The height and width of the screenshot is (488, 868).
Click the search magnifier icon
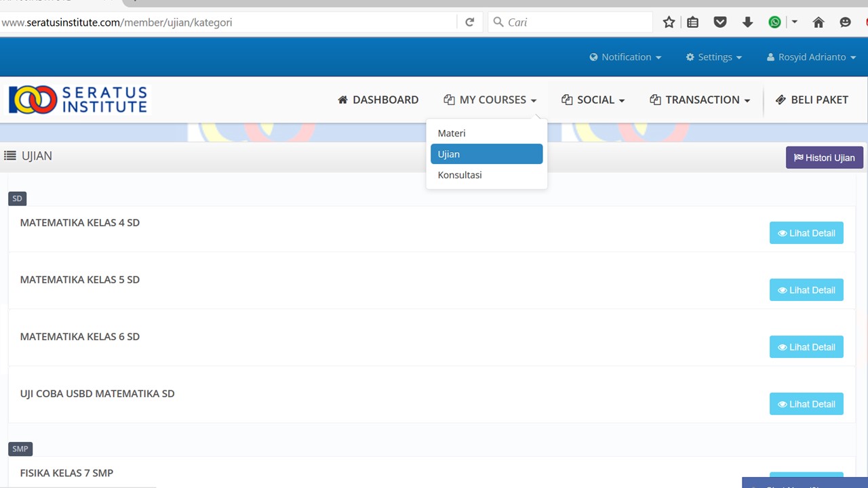click(498, 22)
